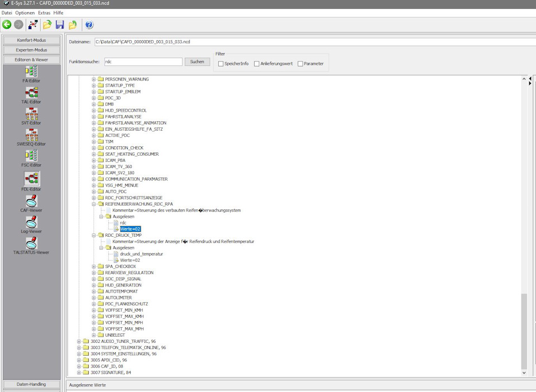The width and height of the screenshot is (536, 392).
Task: Select the AUTOTEMPOMAT tree item
Action: click(x=121, y=291)
